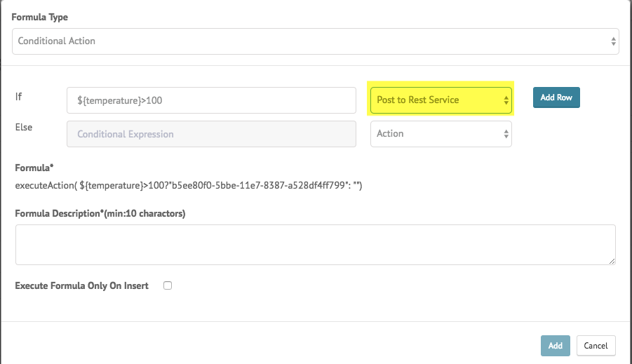Open the Formula Type dropdown
This screenshot has width=632, height=364.
pyautogui.click(x=315, y=41)
